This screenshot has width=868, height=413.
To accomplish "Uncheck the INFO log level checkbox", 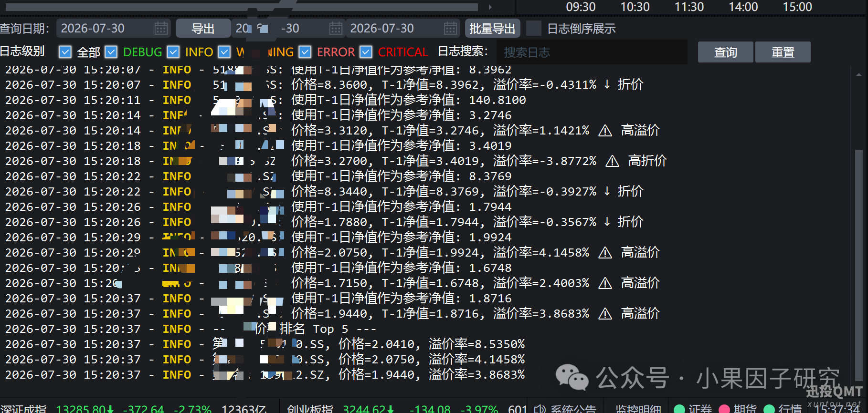I will point(173,52).
